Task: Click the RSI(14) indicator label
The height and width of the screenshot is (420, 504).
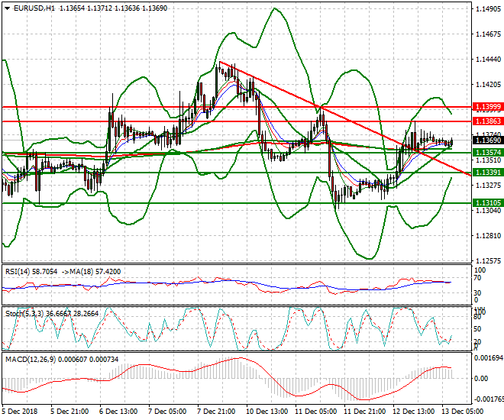Action: 19,271
